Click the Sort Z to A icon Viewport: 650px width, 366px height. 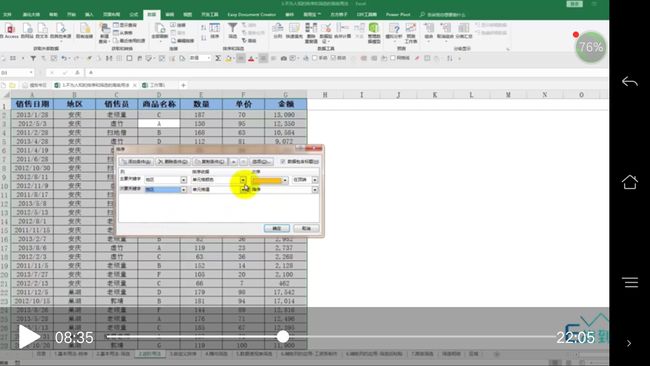(x=204, y=38)
